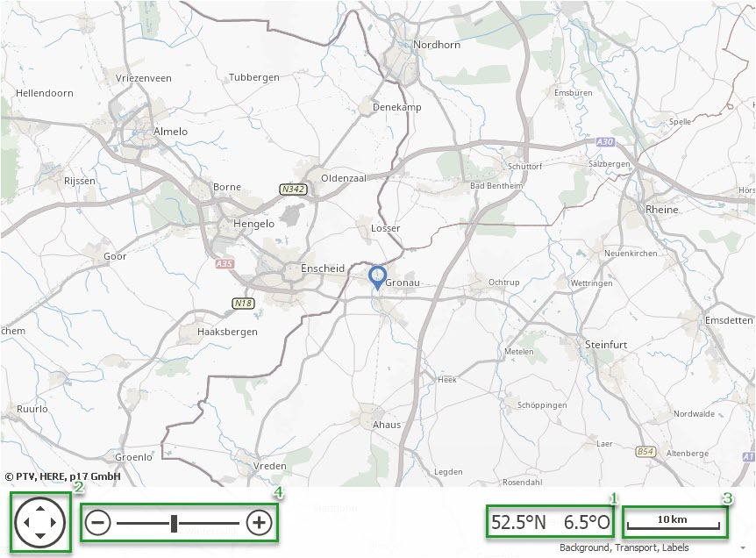The image size is (756, 558).
Task: Click the 52.5°N 6.5°O coordinate display
Action: coord(550,522)
